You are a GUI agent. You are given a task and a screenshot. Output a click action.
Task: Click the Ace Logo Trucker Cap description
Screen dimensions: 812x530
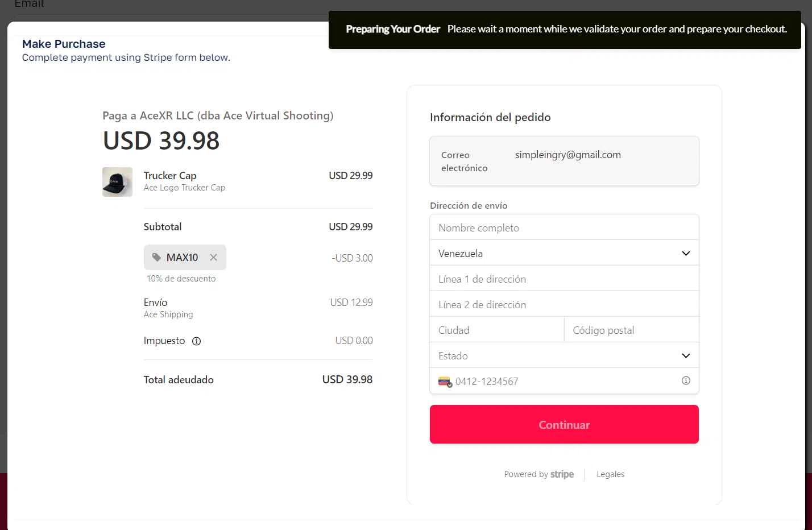coord(184,188)
